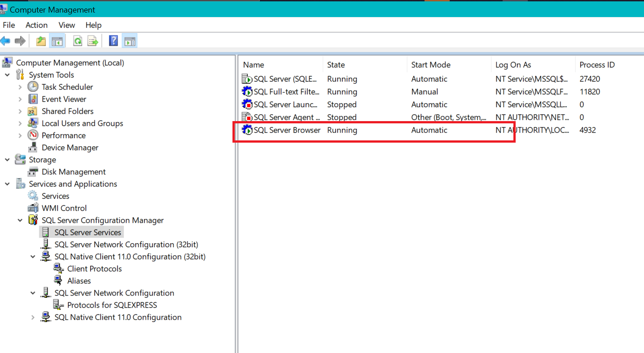Click the SQL Server Browser running icon

pyautogui.click(x=247, y=130)
